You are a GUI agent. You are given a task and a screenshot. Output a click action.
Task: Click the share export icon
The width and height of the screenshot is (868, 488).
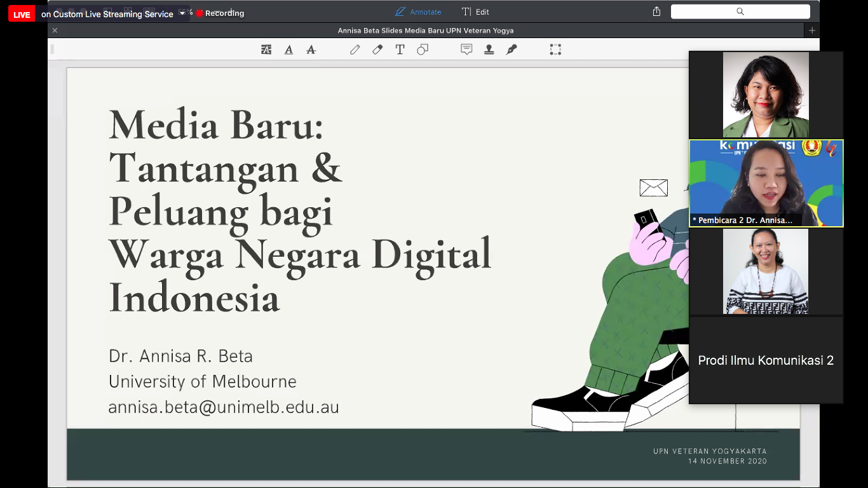[x=656, y=11]
